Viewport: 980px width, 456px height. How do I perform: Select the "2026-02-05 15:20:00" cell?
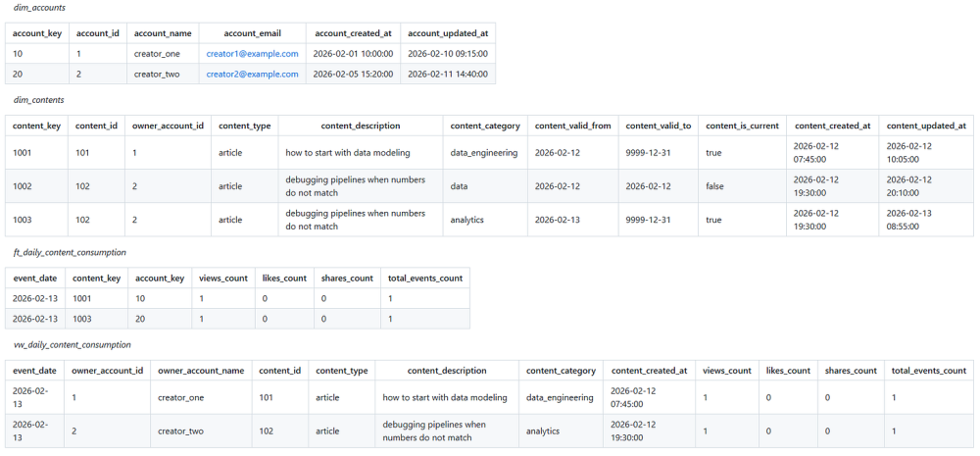point(353,74)
